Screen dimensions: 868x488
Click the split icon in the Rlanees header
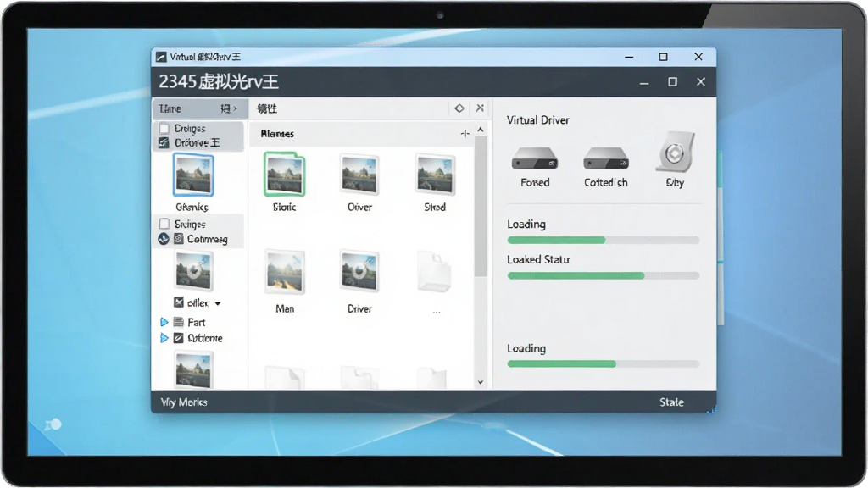pos(465,133)
